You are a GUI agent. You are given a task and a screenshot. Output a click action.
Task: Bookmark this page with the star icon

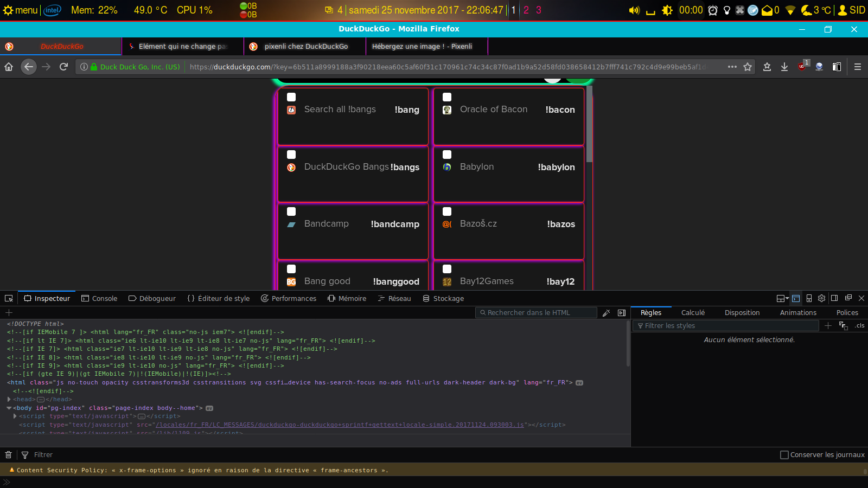coord(748,67)
